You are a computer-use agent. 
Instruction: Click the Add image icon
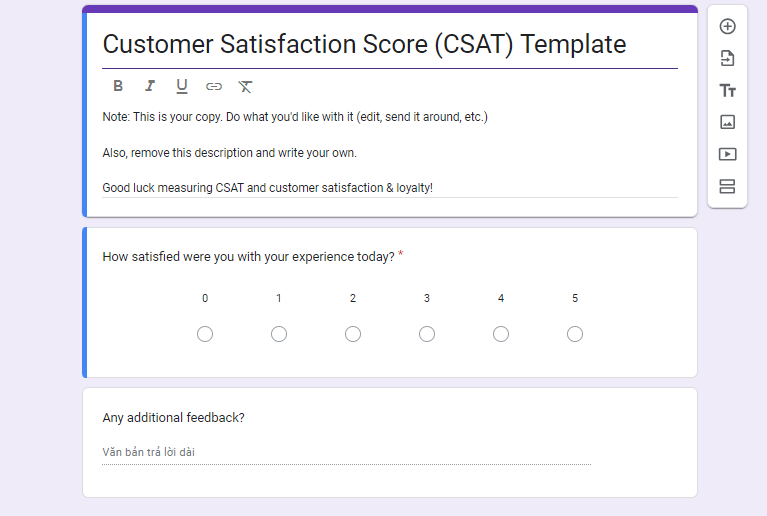click(x=727, y=122)
